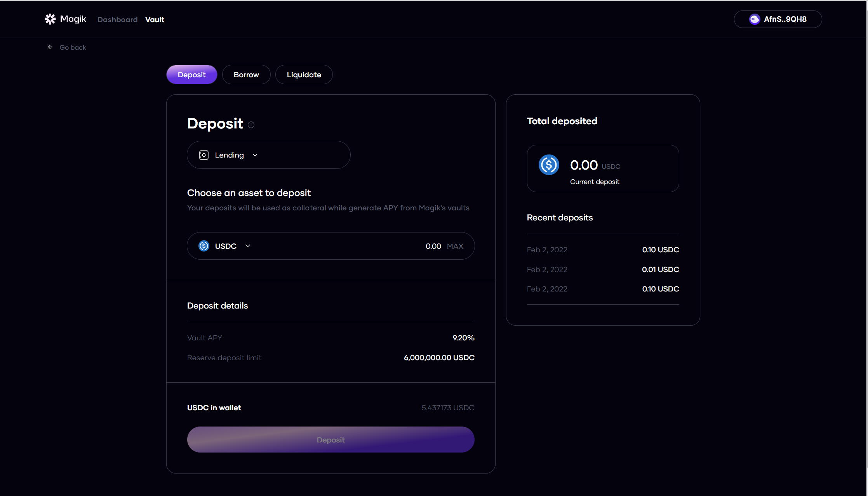
Task: Switch to the Liquidate tab
Action: (x=304, y=75)
